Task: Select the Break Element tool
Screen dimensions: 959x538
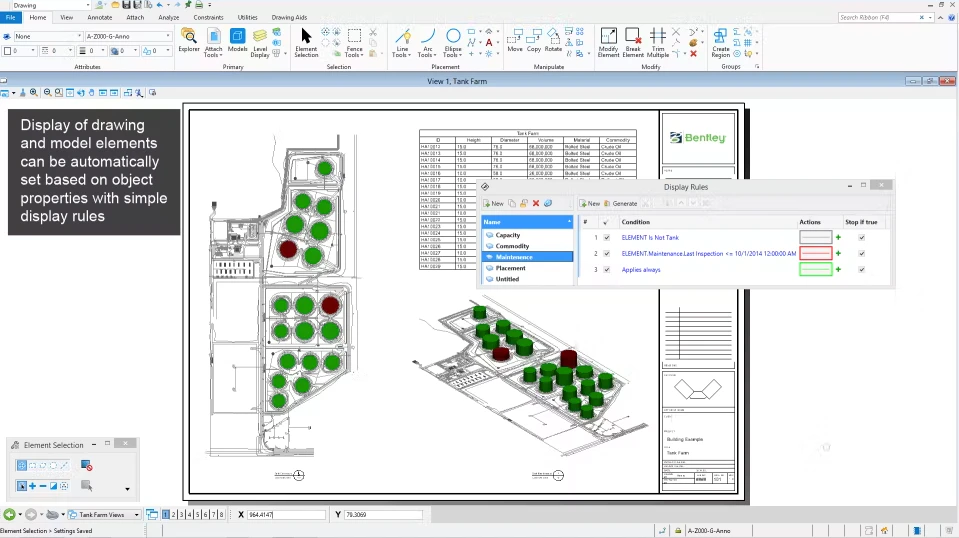Action: pyautogui.click(x=633, y=43)
